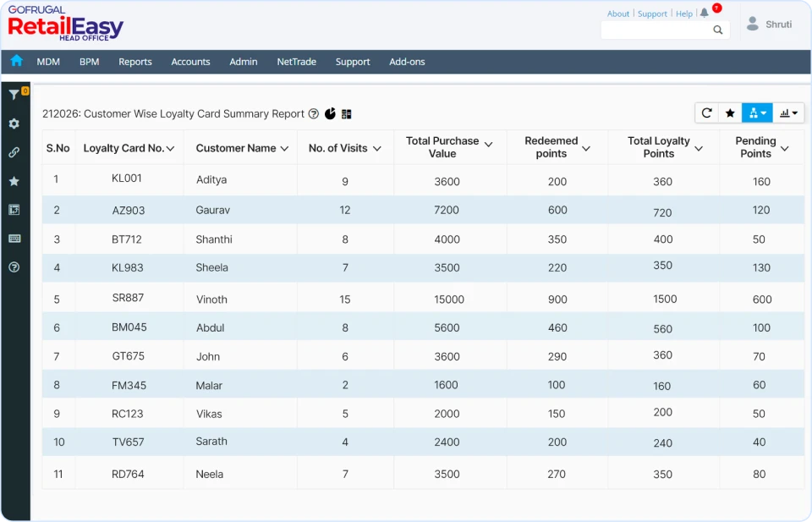
Task: Toggle the highlighted hierarchy view button
Action: pyautogui.click(x=755, y=112)
